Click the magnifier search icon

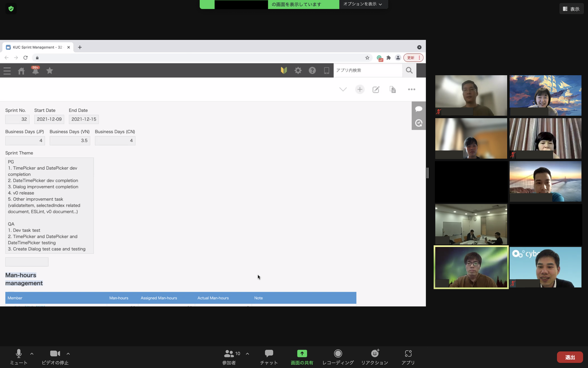pyautogui.click(x=409, y=70)
